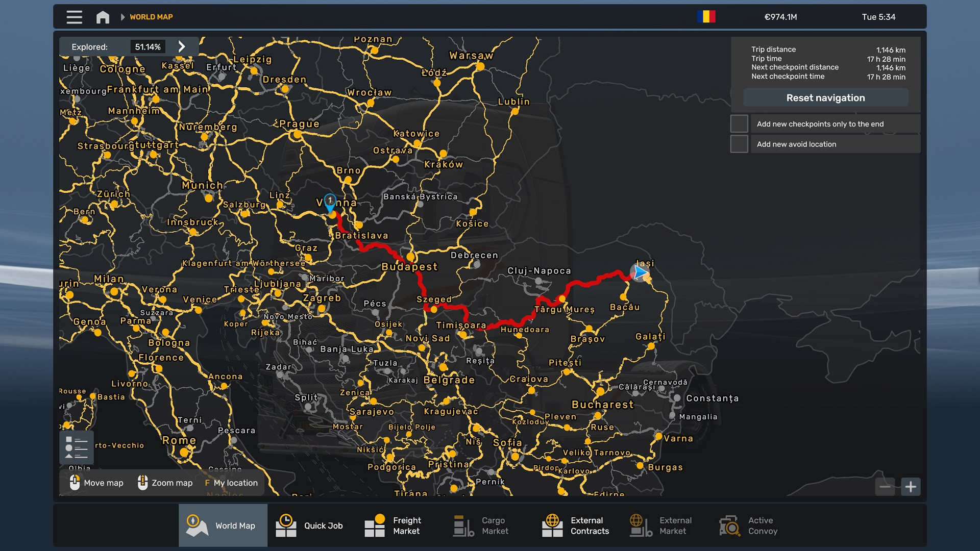Viewport: 980px width, 551px height.
Task: Select the Cargo Market tab
Action: pyautogui.click(x=481, y=525)
